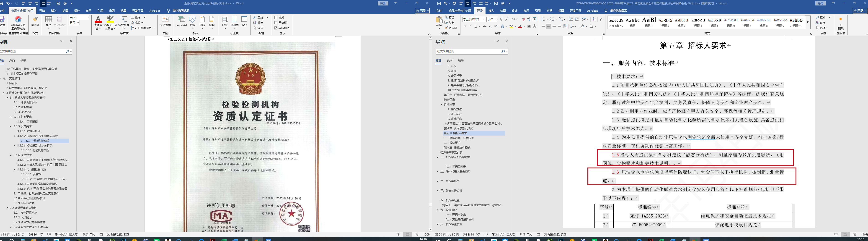Click 加载项 add-ins icon in right window
868x241 pixels.
pos(841,23)
